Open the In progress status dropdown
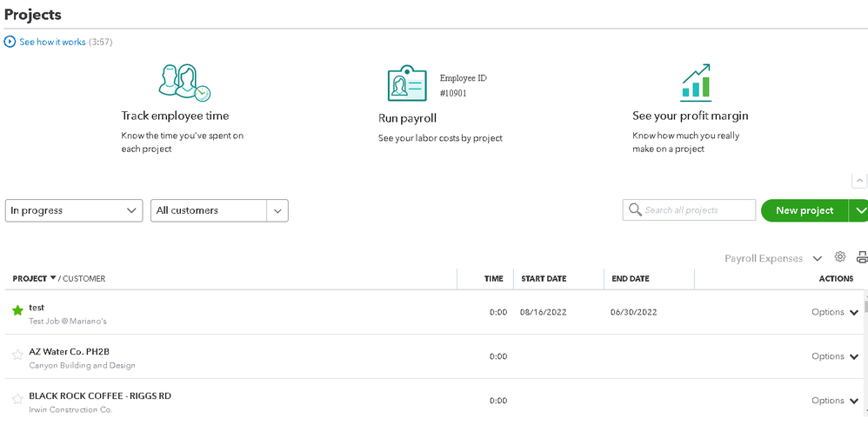This screenshot has width=868, height=425. (74, 210)
